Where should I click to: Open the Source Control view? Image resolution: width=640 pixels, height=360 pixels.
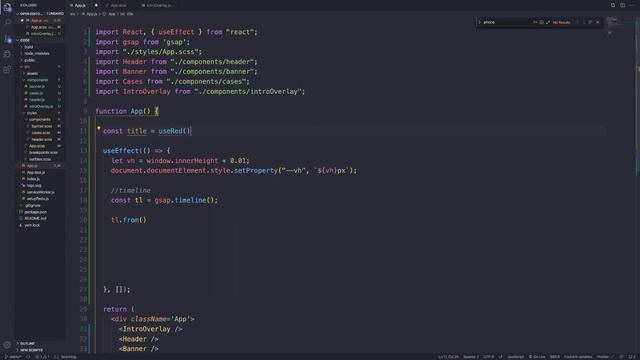[x=7, y=39]
